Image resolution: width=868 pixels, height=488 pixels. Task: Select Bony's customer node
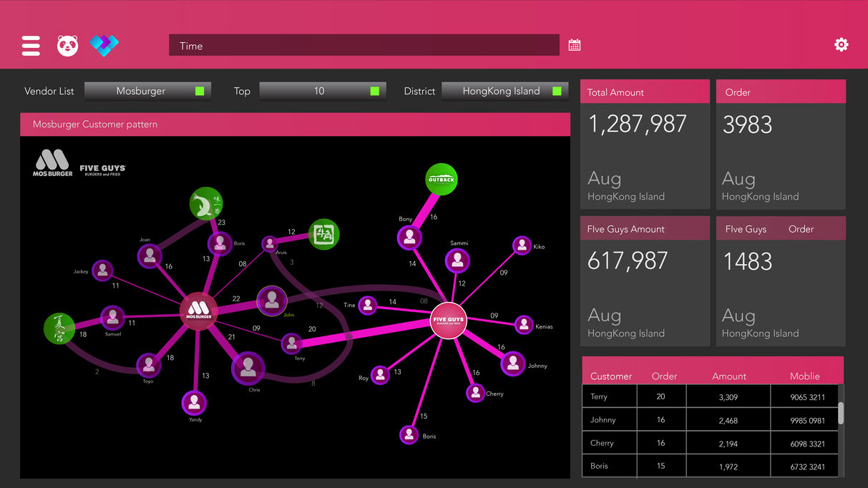coord(409,237)
